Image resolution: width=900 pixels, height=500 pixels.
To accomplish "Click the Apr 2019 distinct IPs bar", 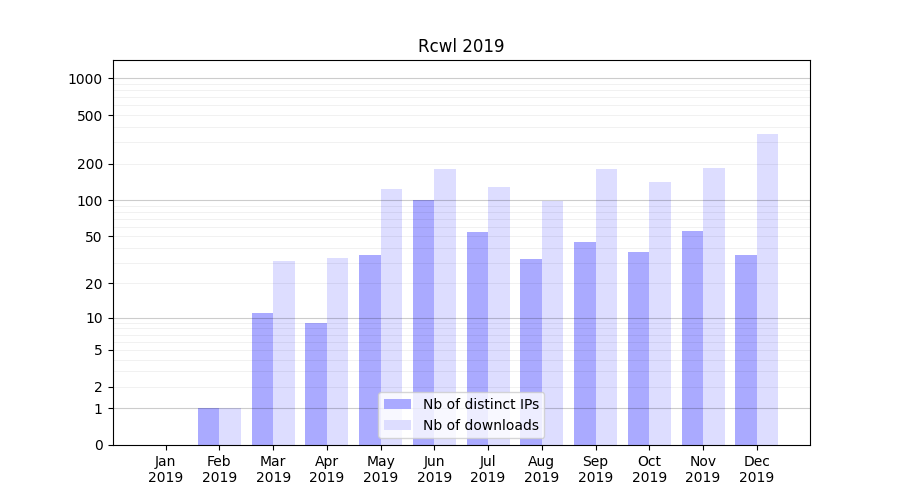I will (316, 384).
